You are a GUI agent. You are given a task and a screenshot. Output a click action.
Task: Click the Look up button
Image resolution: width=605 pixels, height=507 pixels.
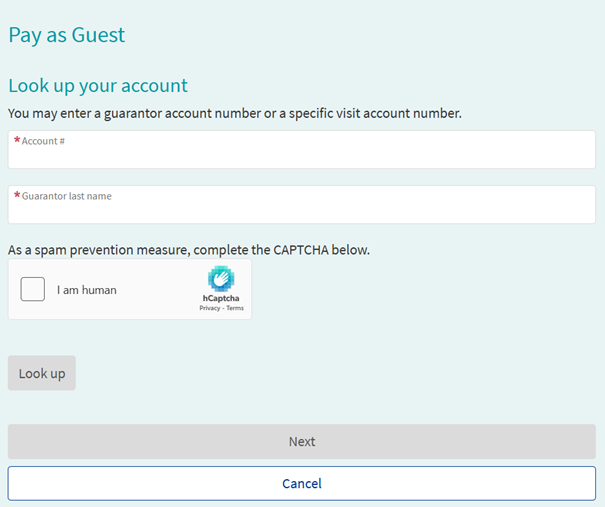[x=42, y=373]
